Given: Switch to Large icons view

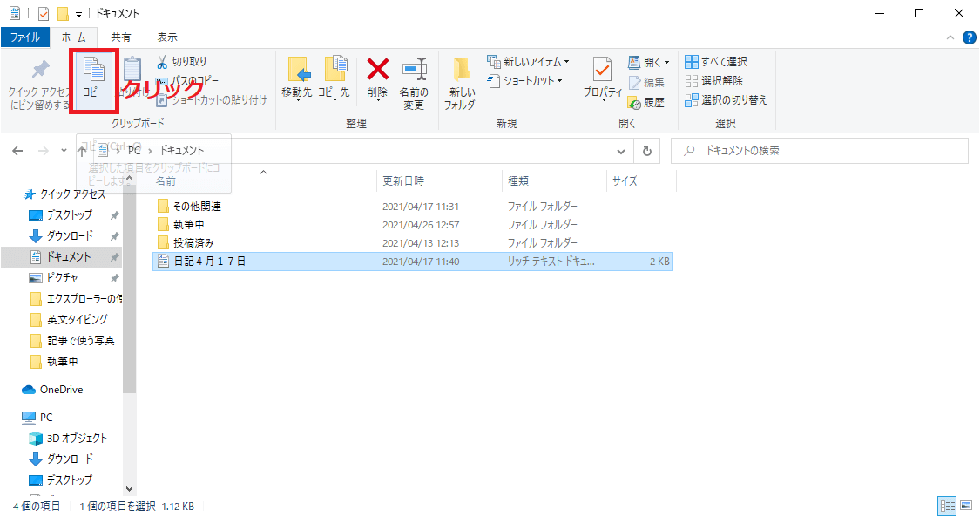Looking at the screenshot, I should tap(966, 506).
